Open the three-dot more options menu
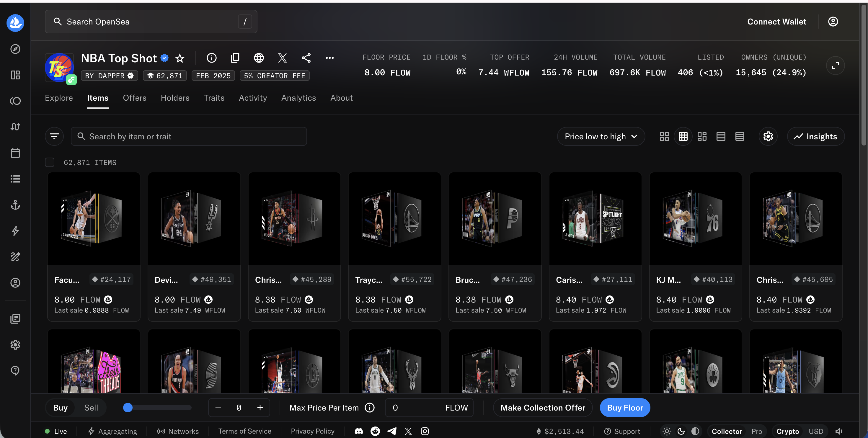 (329, 58)
